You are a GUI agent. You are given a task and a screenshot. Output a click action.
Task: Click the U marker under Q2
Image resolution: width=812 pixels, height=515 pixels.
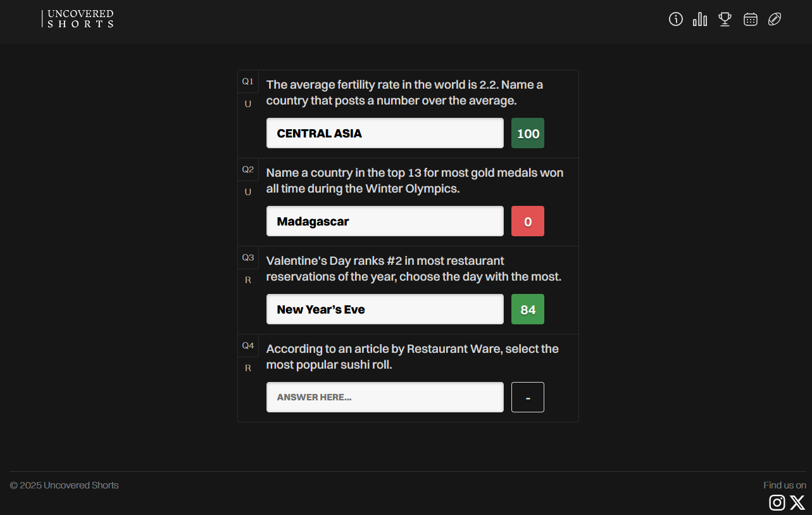point(248,192)
